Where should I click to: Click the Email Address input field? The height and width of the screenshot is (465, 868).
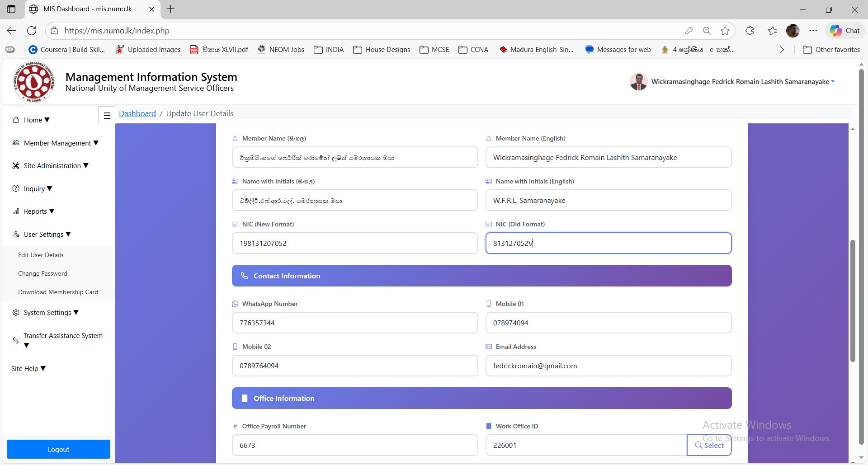608,366
